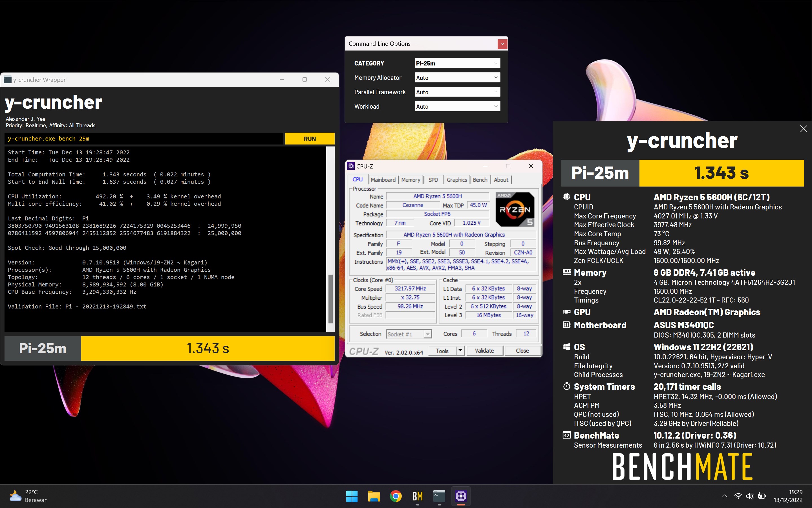The width and height of the screenshot is (812, 508).
Task: Click the AMD Ryzen 5 logo in CPU-Z
Action: (x=515, y=209)
